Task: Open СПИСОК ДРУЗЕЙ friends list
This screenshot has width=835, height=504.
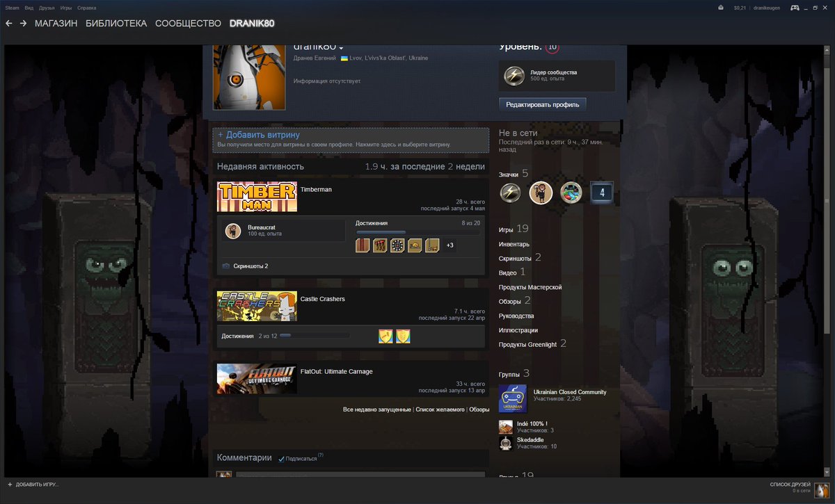Action: pos(790,484)
